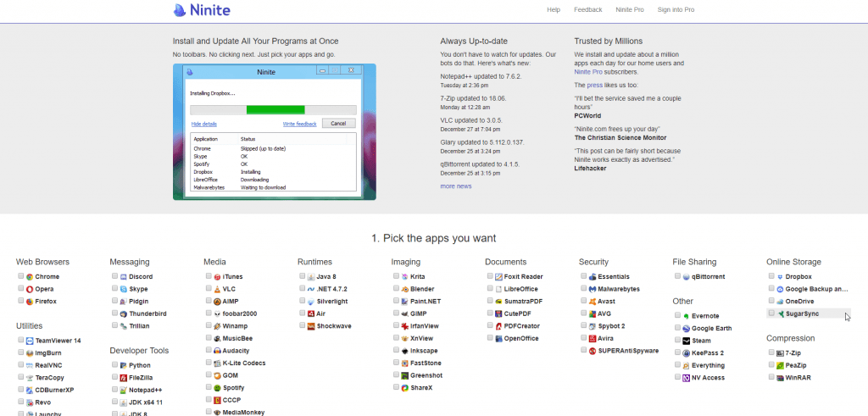Click the SUPERAntiSpyware label

click(x=628, y=351)
